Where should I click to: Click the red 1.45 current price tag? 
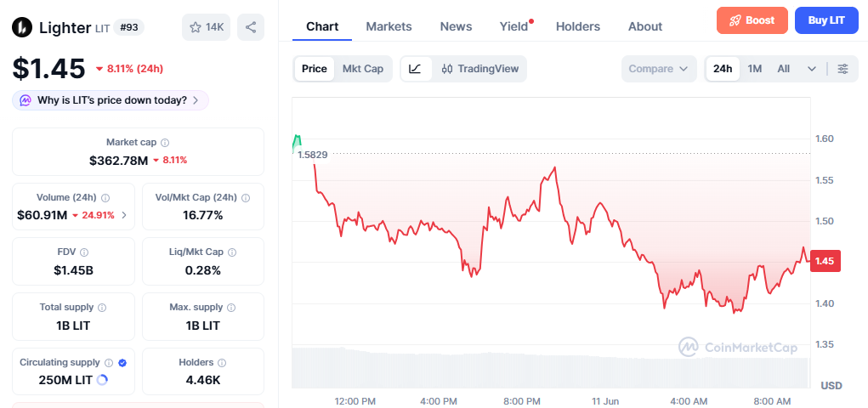[825, 261]
